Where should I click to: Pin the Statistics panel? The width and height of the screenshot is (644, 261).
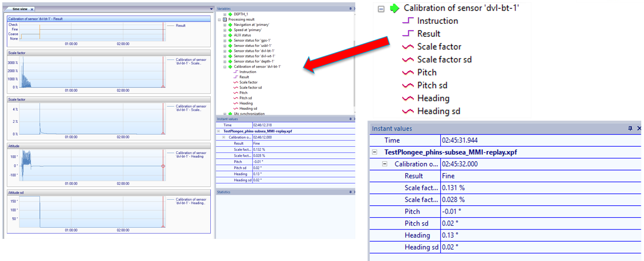(350, 192)
